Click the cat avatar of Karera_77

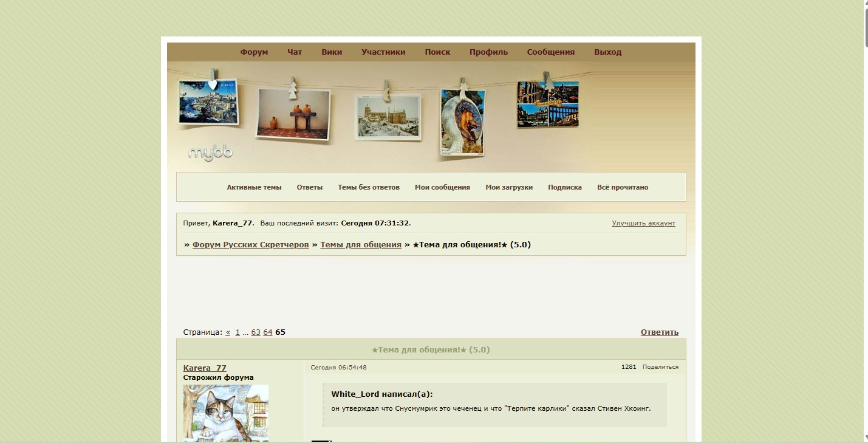tap(226, 413)
